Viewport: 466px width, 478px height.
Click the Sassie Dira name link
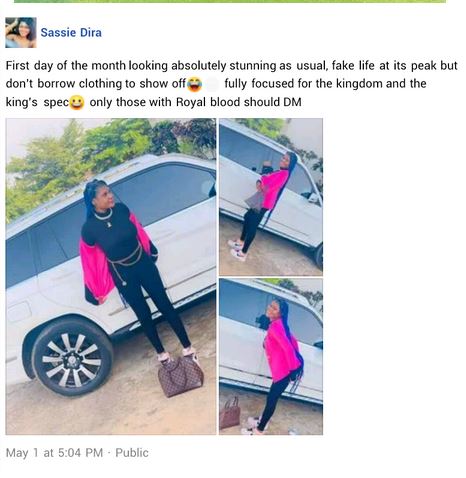pyautogui.click(x=71, y=33)
